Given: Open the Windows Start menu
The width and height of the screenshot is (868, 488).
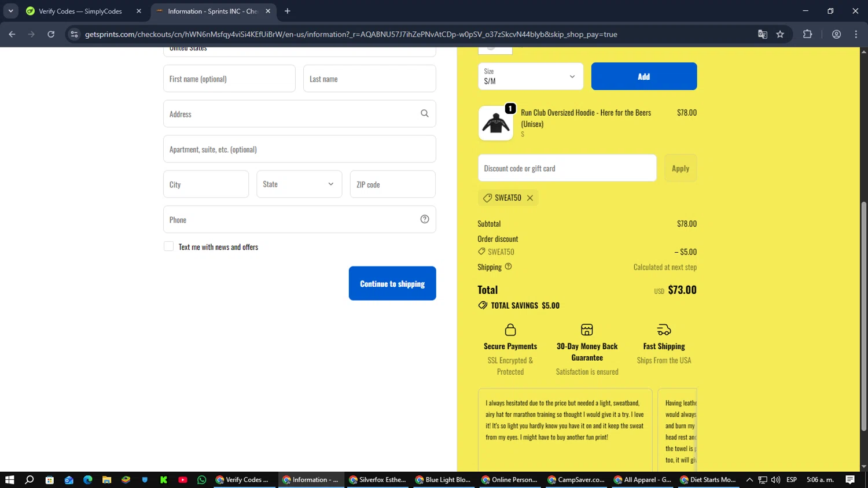Looking at the screenshot, I should pos(10,480).
